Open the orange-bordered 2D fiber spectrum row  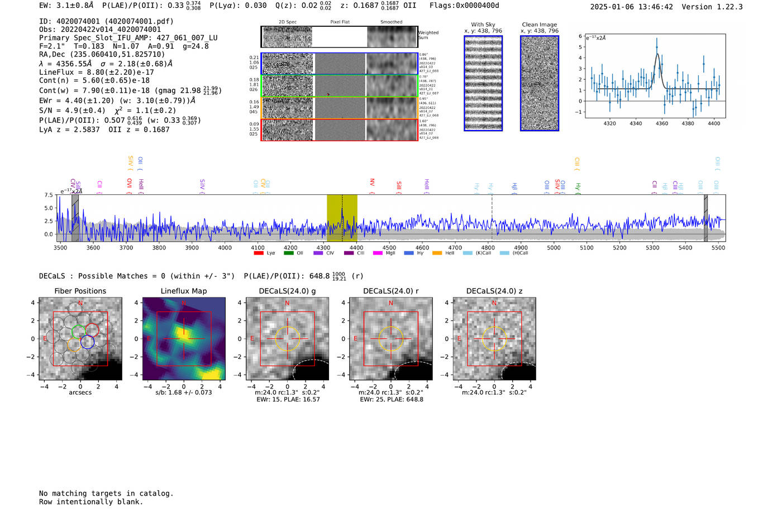(x=340, y=108)
